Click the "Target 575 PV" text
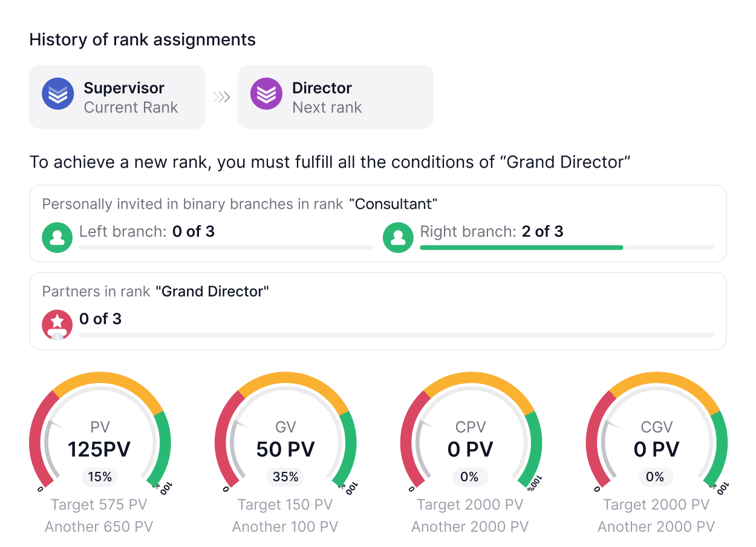The height and width of the screenshot is (547, 756). (99, 505)
